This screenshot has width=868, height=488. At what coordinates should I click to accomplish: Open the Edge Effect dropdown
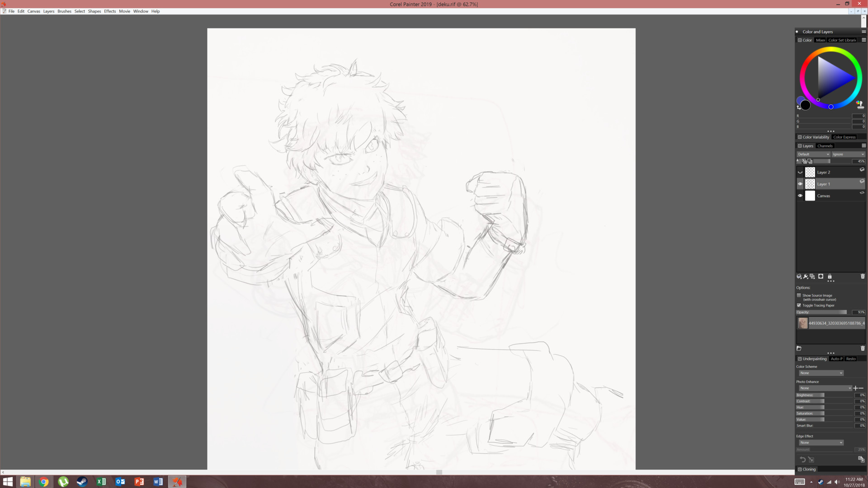[x=821, y=443]
